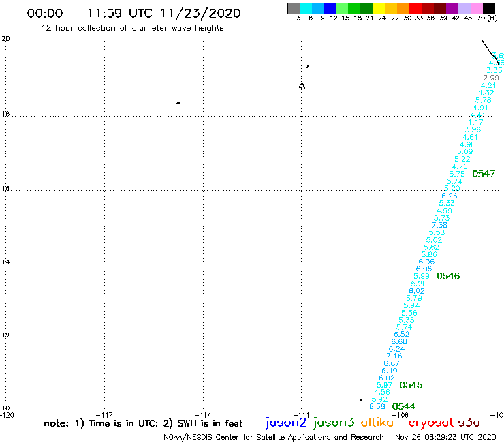
Task: Select the 5.78 wave height value
Action: coord(483,100)
